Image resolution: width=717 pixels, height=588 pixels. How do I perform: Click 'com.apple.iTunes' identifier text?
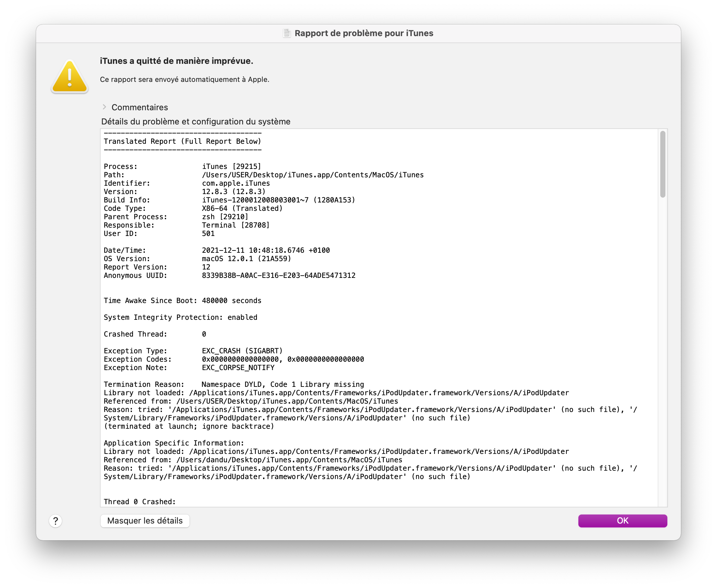click(x=236, y=183)
